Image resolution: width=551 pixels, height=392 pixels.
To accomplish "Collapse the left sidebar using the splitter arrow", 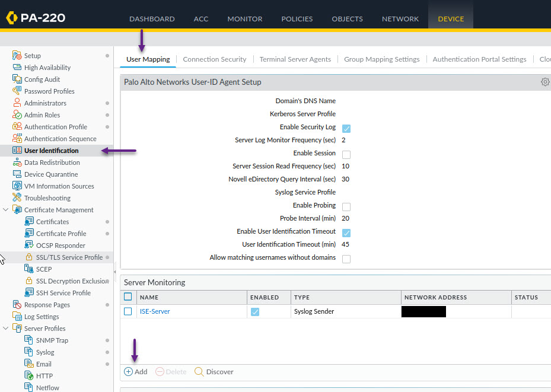I will [x=115, y=272].
